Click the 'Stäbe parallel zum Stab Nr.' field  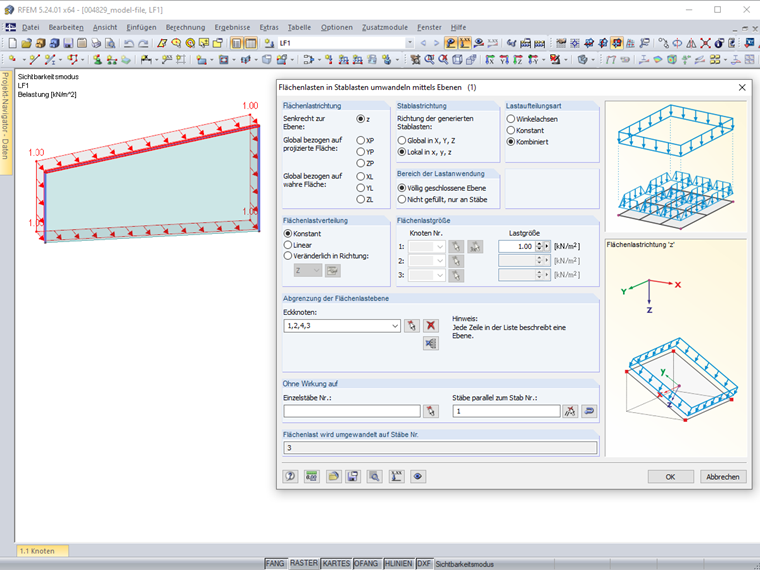pyautogui.click(x=506, y=412)
